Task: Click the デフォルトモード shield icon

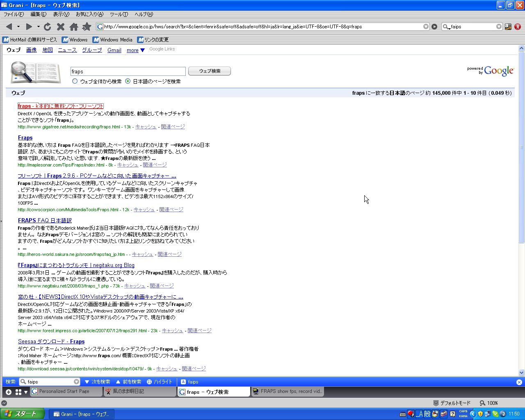Action: pyautogui.click(x=436, y=403)
